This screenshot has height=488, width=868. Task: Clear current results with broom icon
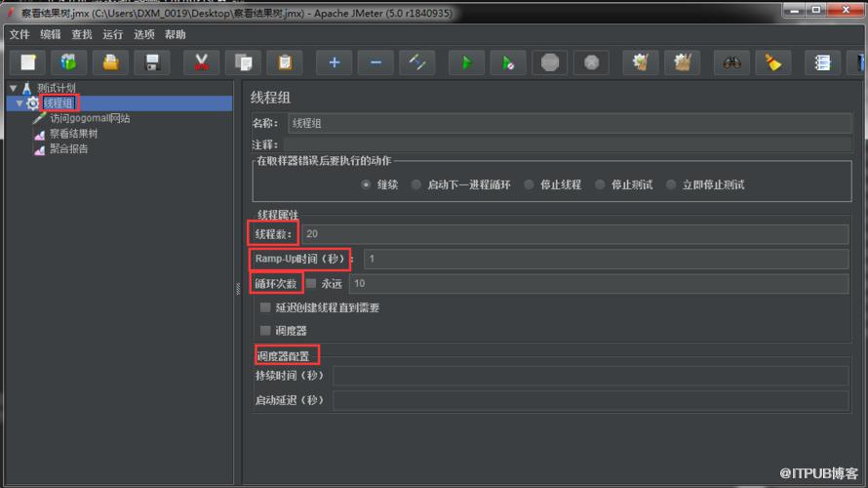coord(641,62)
